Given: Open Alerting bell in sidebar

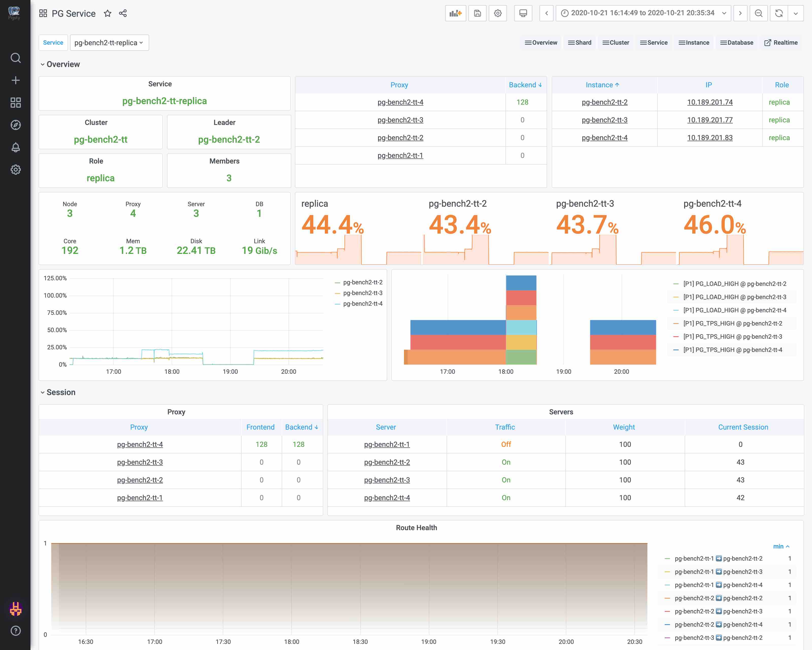Looking at the screenshot, I should [15, 147].
